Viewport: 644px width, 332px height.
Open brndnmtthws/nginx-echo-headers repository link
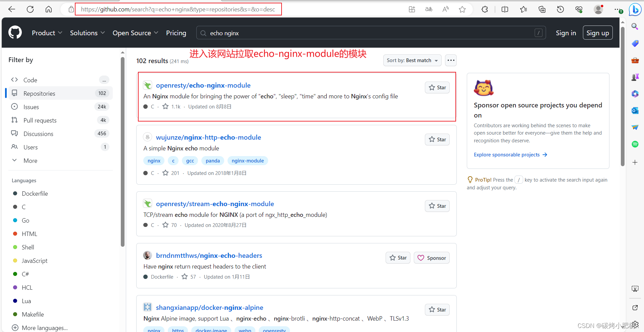209,255
